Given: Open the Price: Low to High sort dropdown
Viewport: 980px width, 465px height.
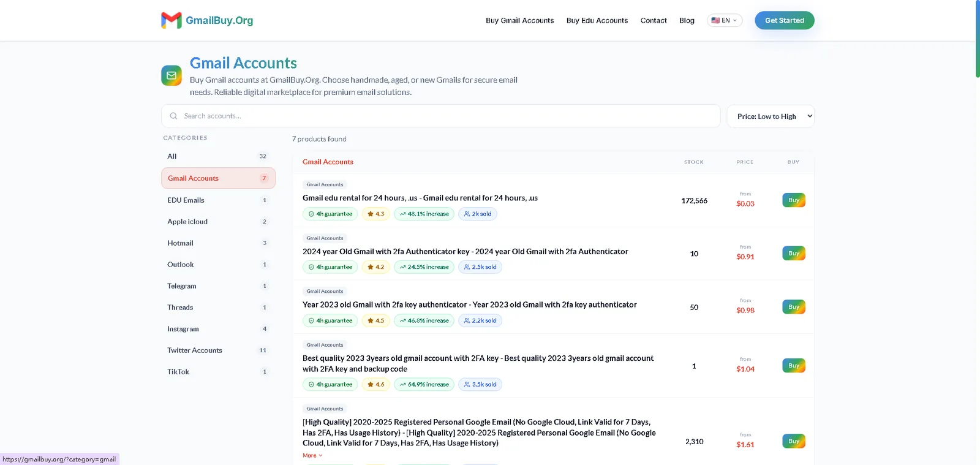Looking at the screenshot, I should 771,116.
